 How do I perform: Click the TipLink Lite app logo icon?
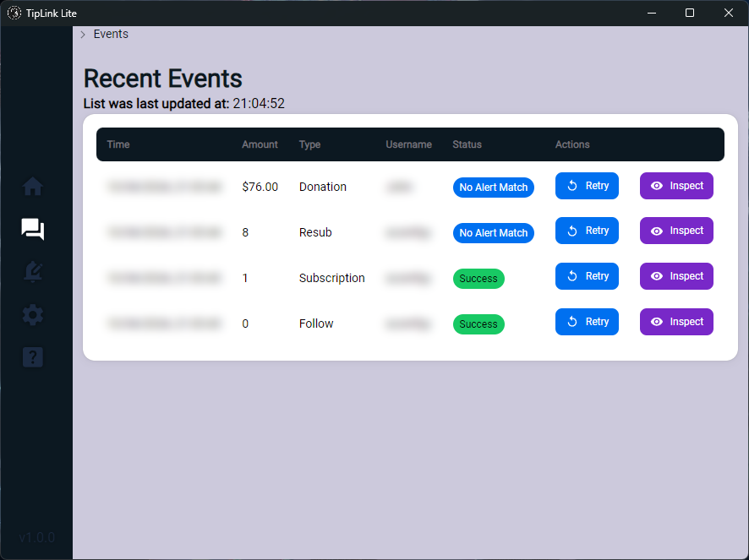pyautogui.click(x=14, y=13)
